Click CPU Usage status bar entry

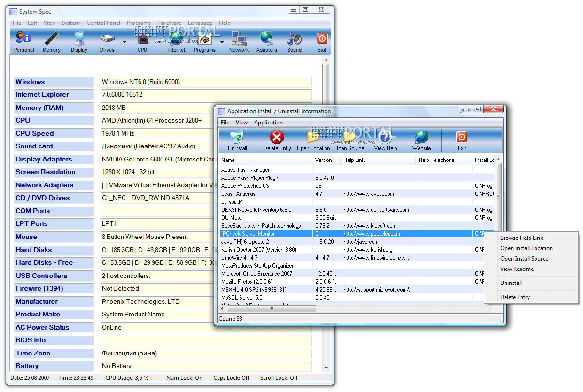pyautogui.click(x=127, y=378)
